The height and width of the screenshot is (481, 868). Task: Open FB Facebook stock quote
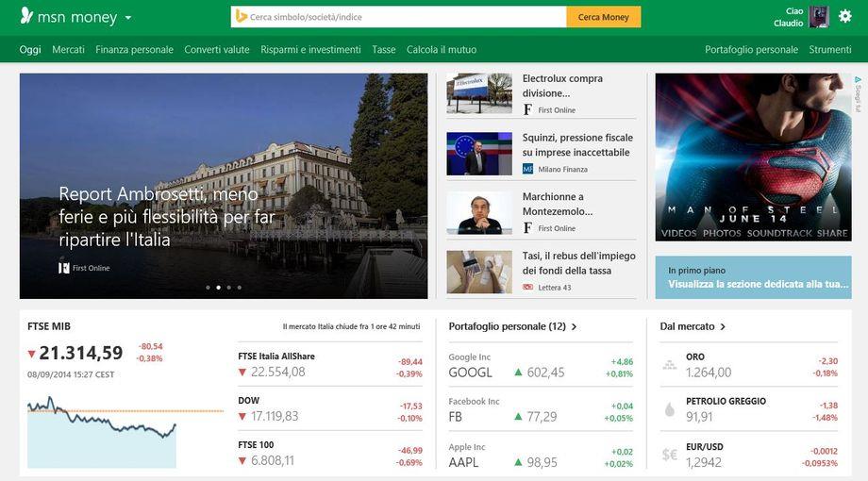[x=541, y=409]
